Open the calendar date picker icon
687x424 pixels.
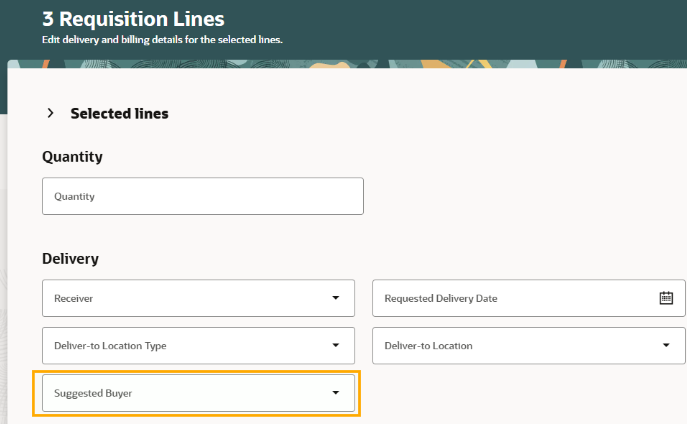[666, 298]
